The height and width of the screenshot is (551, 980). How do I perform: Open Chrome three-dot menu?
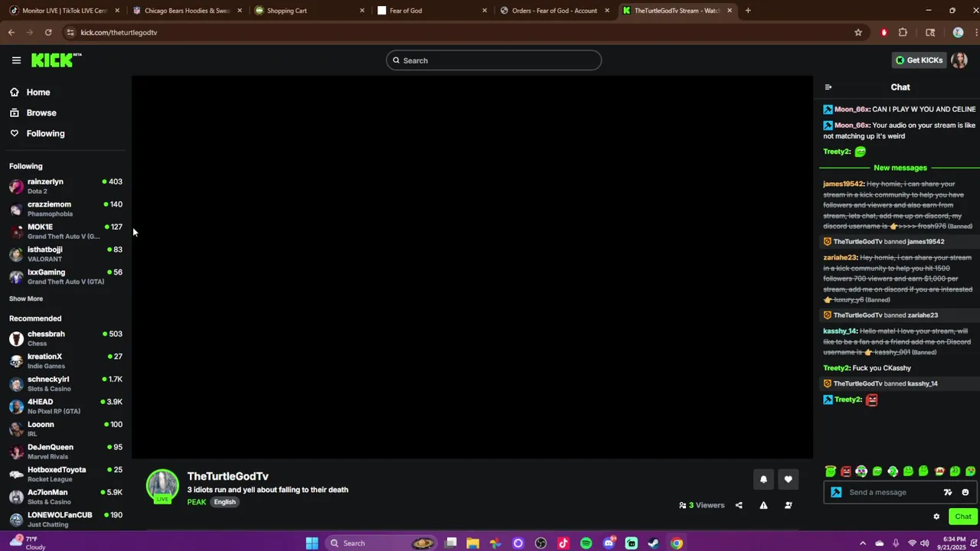coord(975,32)
